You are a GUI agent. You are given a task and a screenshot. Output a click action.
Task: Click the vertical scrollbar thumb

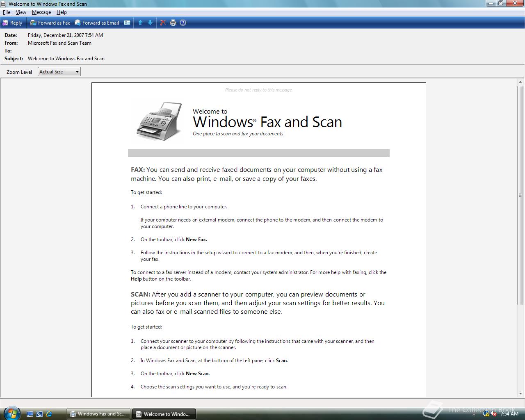[520, 195]
